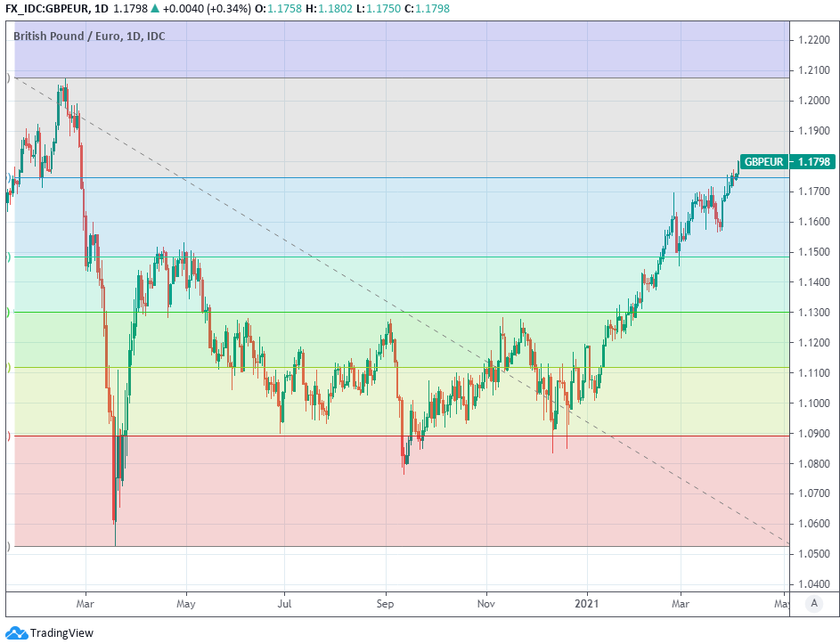Click the 'Jul' label on time axis

click(x=283, y=603)
